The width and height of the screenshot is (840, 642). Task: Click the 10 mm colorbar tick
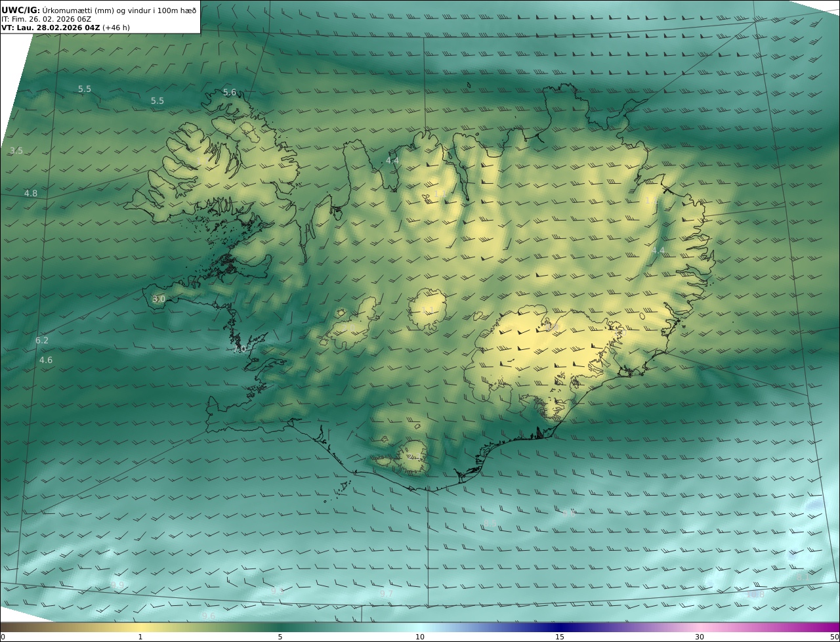point(420,637)
